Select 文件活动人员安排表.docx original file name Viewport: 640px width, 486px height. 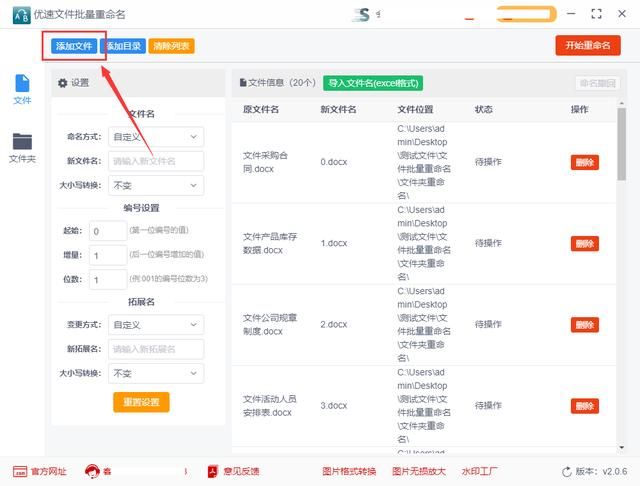270,406
